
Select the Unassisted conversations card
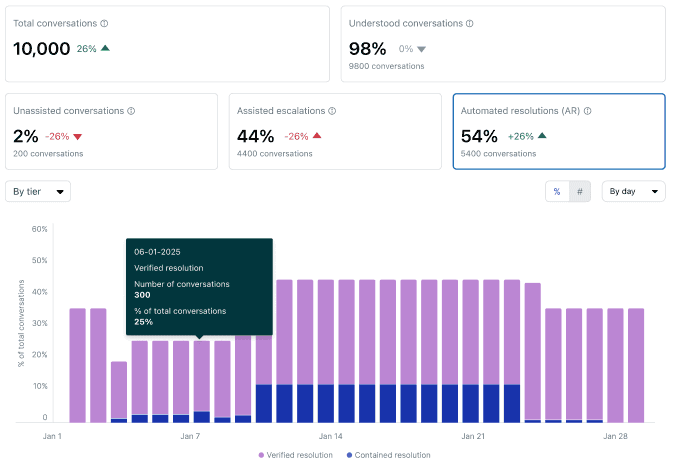(x=112, y=131)
